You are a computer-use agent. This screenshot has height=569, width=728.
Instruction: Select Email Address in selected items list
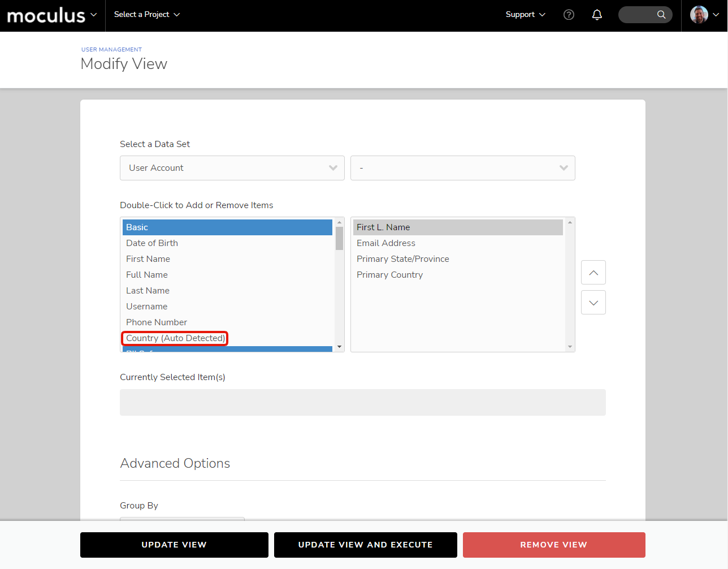386,243
